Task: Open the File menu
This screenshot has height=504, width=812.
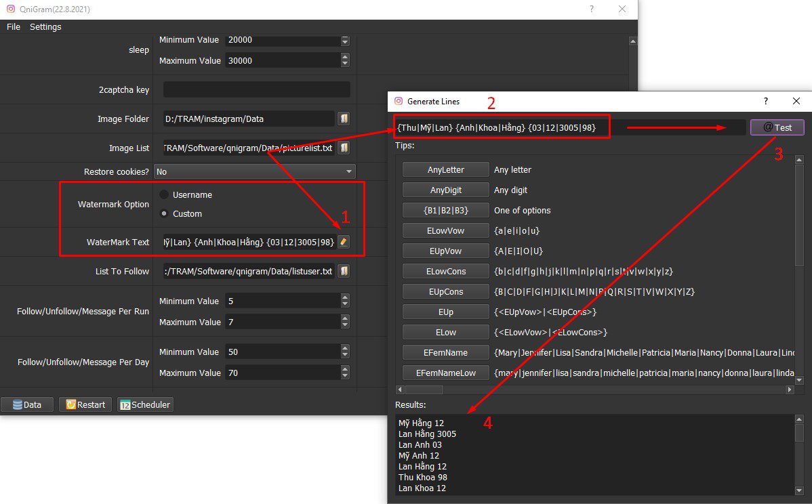Action: [14, 27]
